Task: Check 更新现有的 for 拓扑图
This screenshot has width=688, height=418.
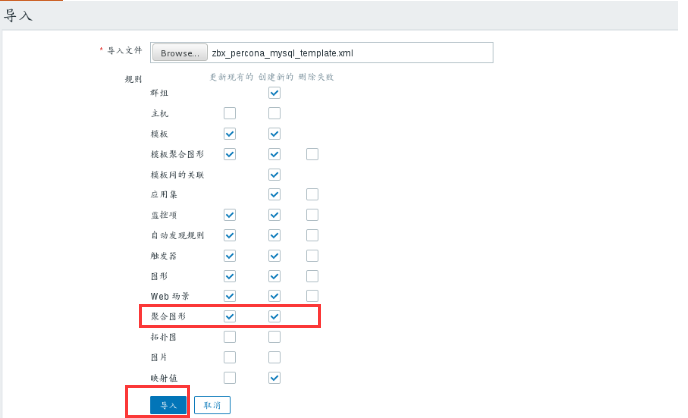Action: click(x=229, y=337)
